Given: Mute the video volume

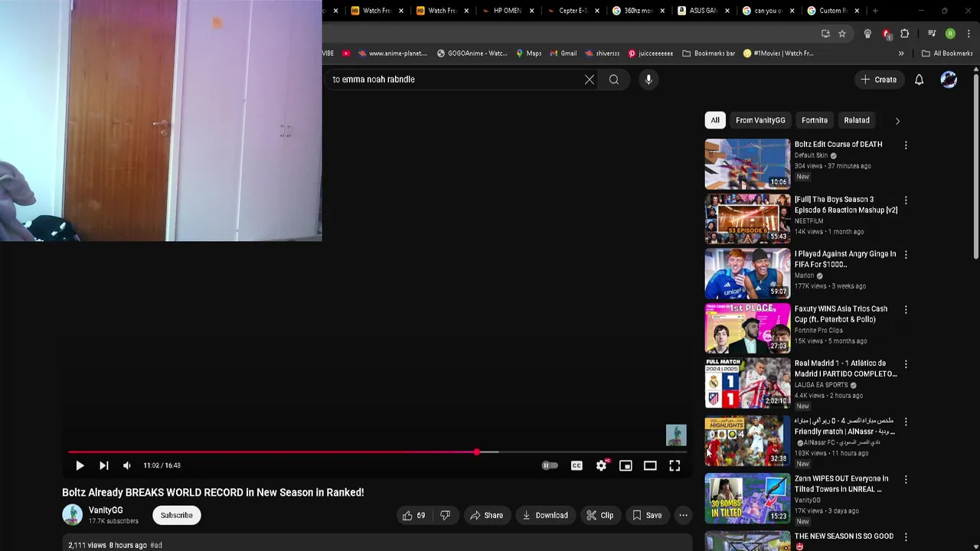Looking at the screenshot, I should pos(127,465).
